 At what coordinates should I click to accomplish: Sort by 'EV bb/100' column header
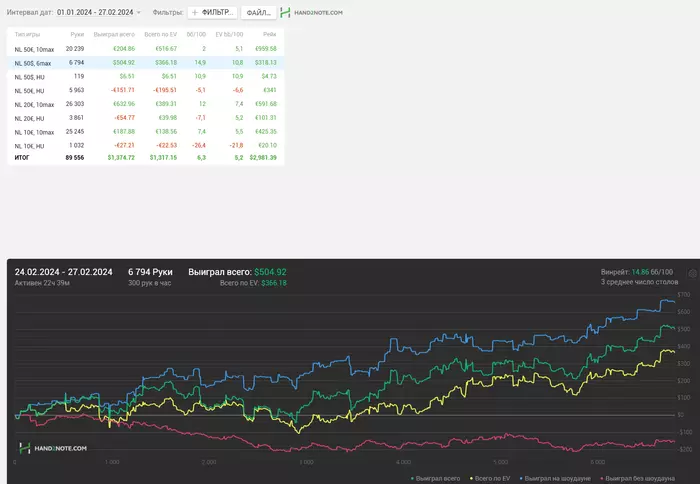(x=229, y=34)
